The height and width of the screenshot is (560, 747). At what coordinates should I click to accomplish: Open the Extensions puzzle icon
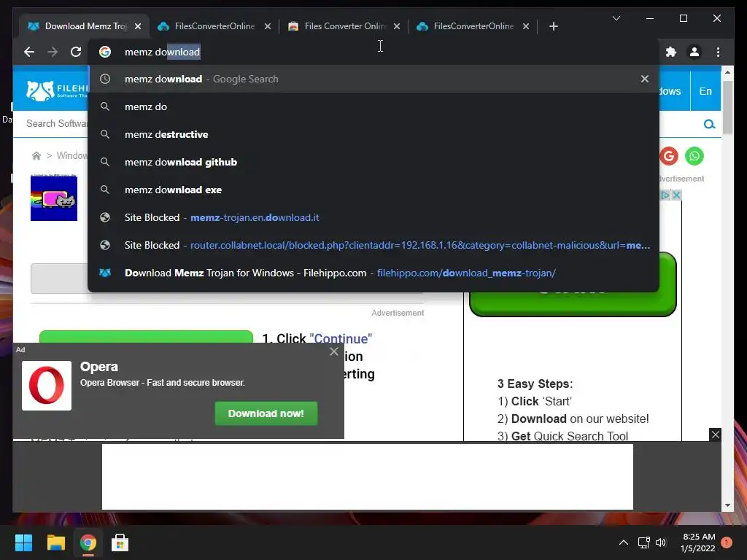coord(671,52)
